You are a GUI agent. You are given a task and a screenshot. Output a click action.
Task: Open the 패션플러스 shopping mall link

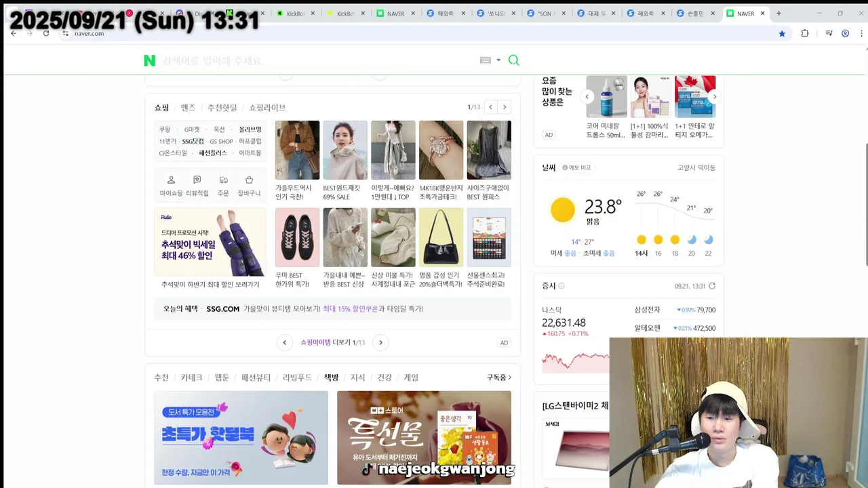[x=213, y=153]
